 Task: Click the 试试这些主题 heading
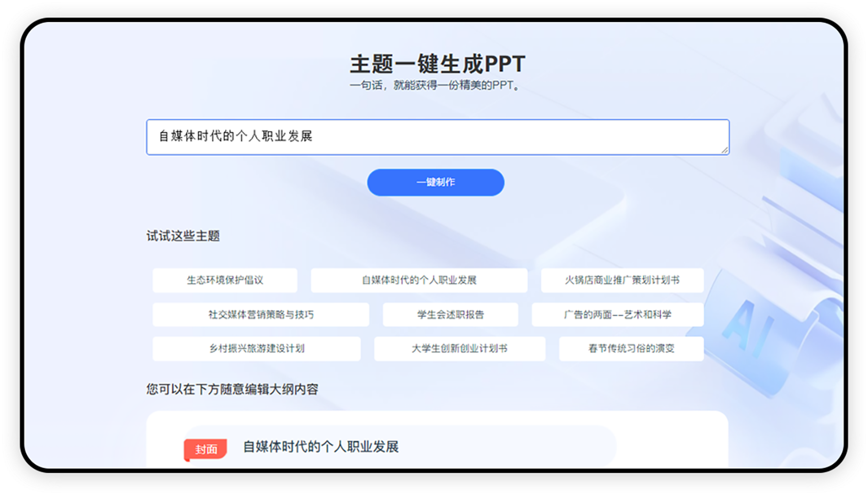[183, 236]
